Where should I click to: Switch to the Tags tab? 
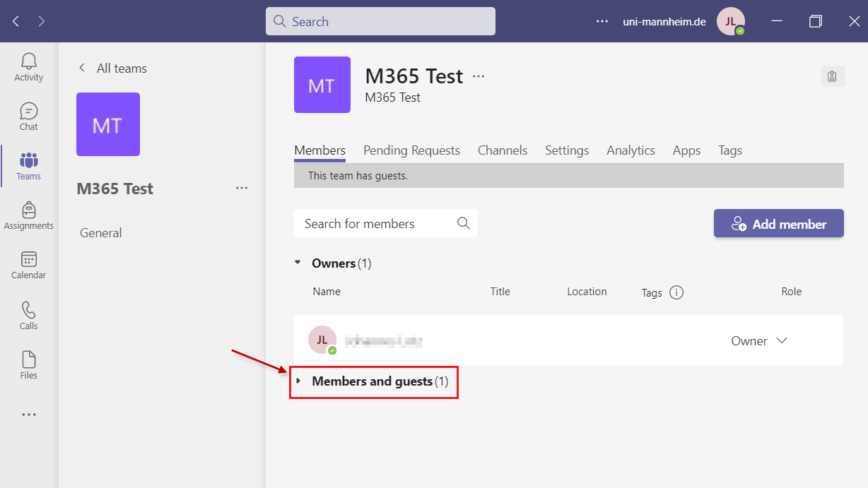coord(730,150)
